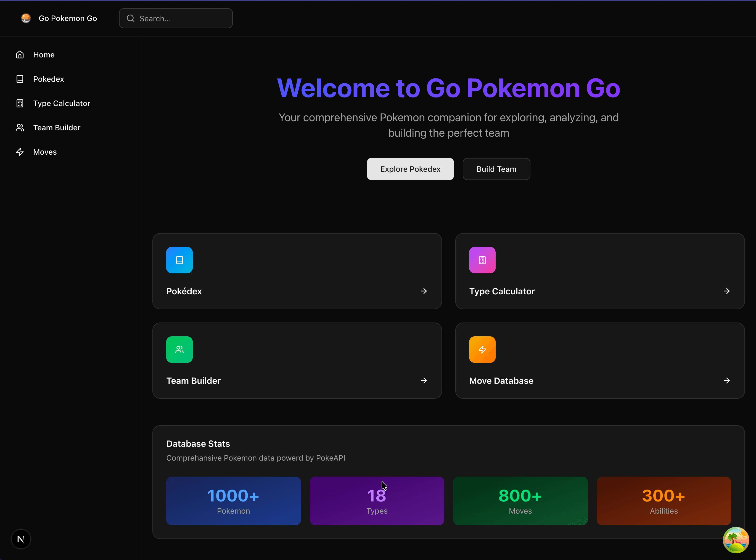
Task: Select the Home icon in the sidebar
Action: (20, 54)
